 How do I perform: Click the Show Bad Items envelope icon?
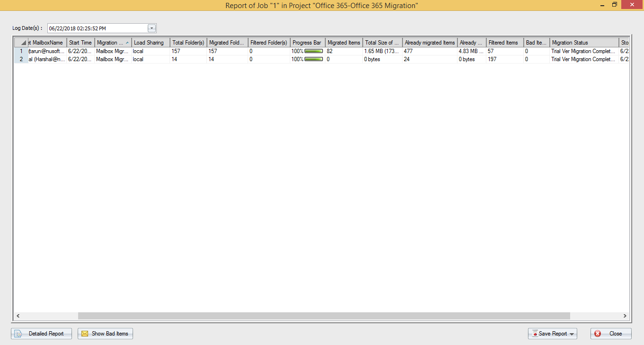85,334
